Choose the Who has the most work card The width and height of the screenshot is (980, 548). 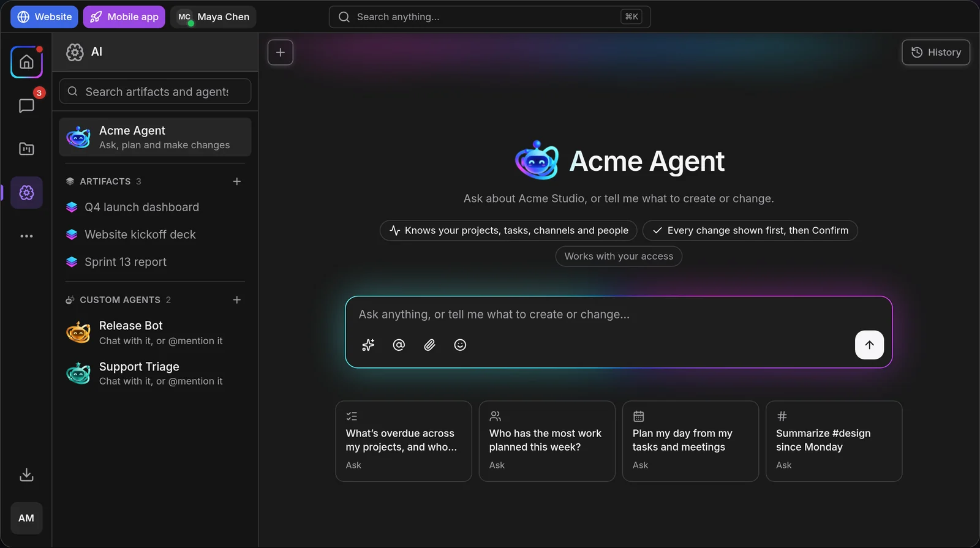547,441
